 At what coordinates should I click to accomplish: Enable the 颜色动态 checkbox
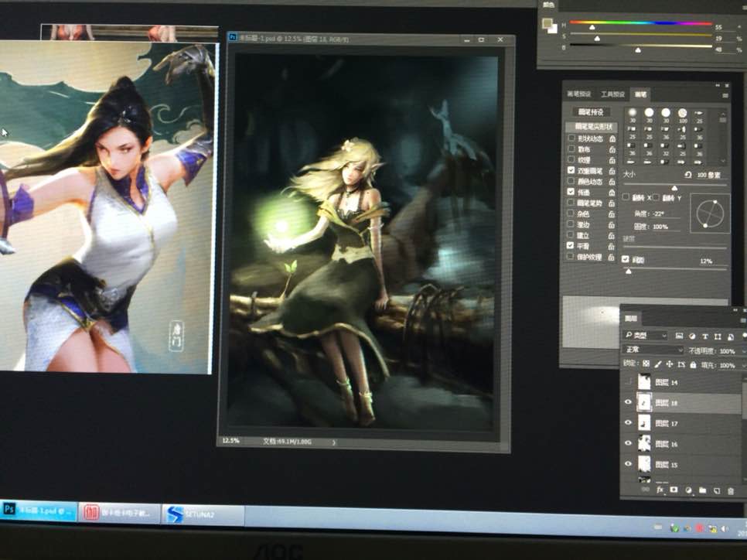571,181
